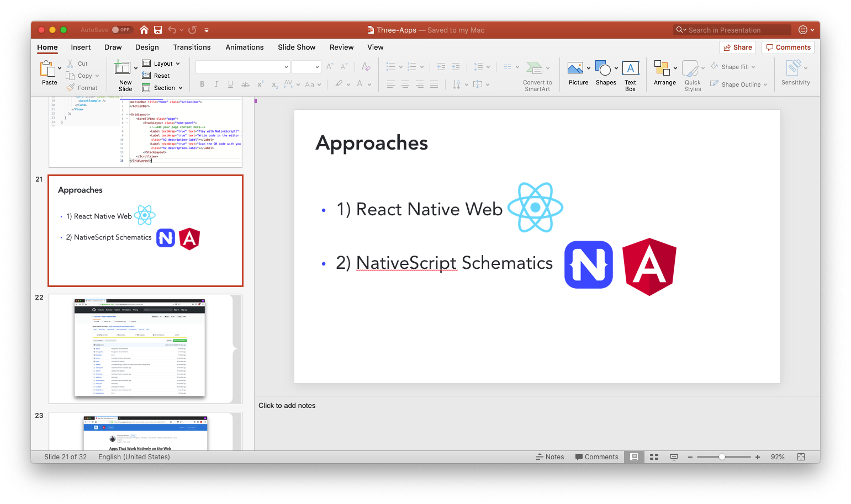Expand the Picture dropdown arrow
The height and width of the screenshot is (504, 851).
tap(589, 68)
